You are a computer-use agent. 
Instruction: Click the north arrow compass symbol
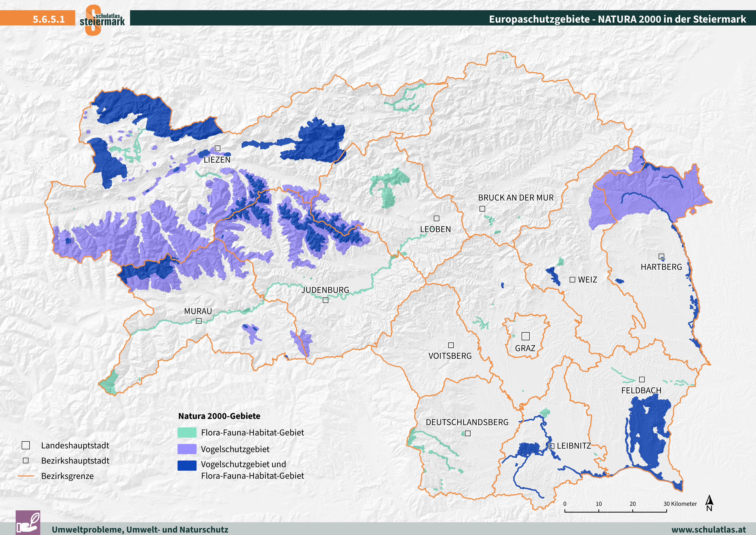pos(709,503)
